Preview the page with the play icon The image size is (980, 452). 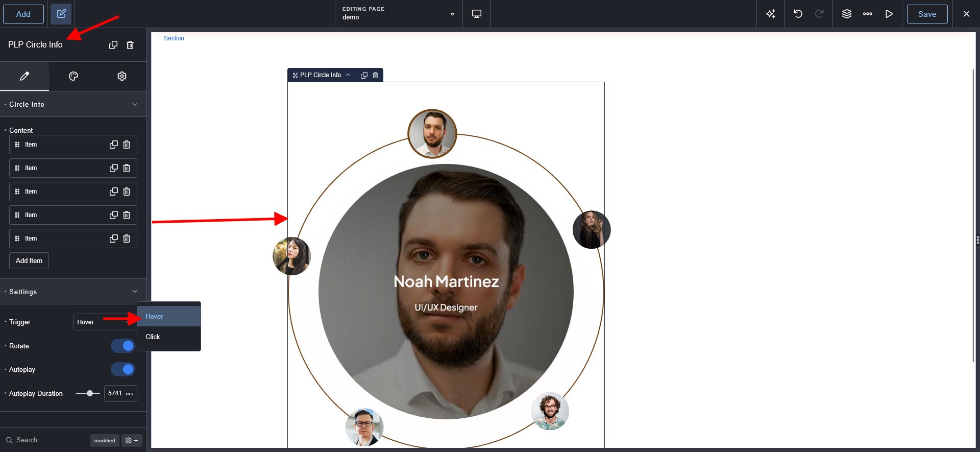[889, 14]
